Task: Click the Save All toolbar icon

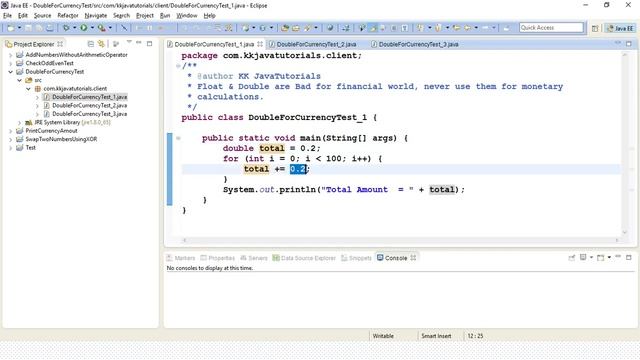Action: 39,28
